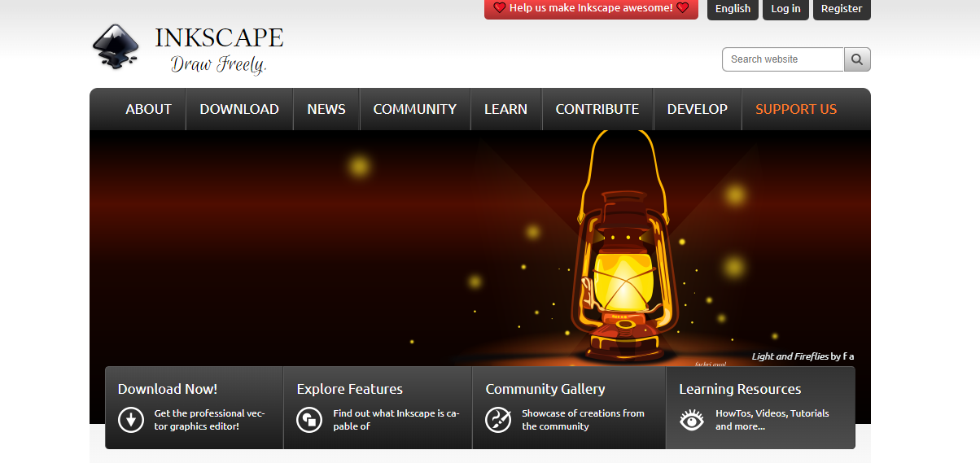Click the Inkscape mountain logo icon
Image resolution: width=980 pixels, height=463 pixels.
point(116,46)
